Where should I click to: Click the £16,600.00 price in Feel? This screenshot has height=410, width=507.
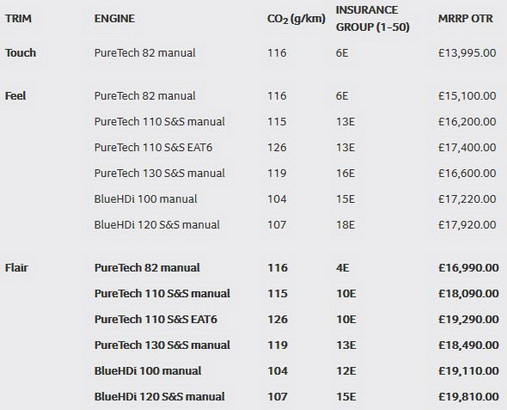[x=467, y=173]
